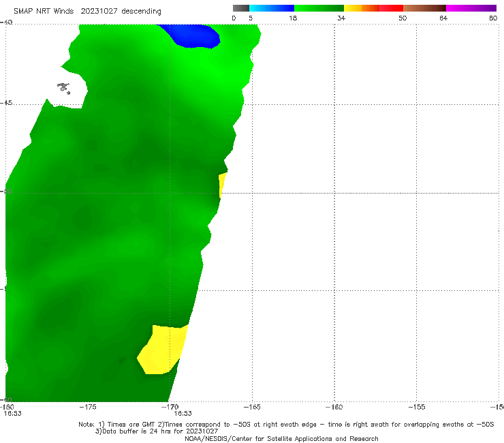Click the small yellow sliver at the swath edge
Screen dimensions: 504x443
tap(222, 185)
